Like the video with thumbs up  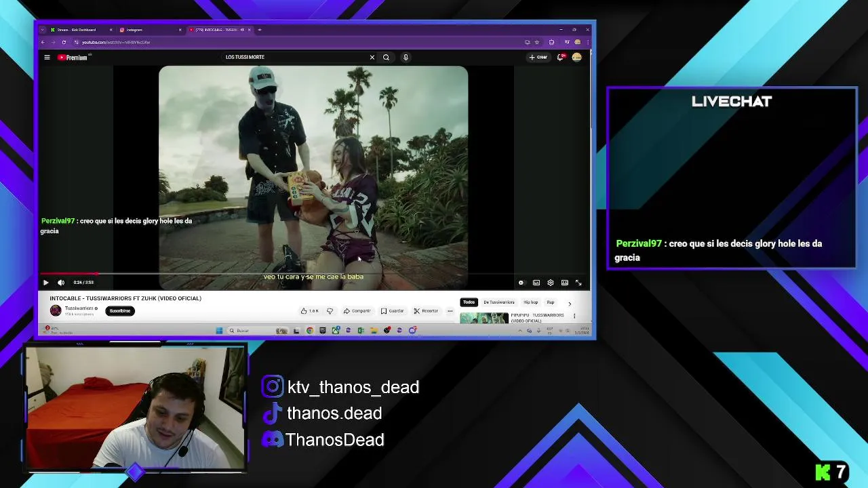[309, 311]
